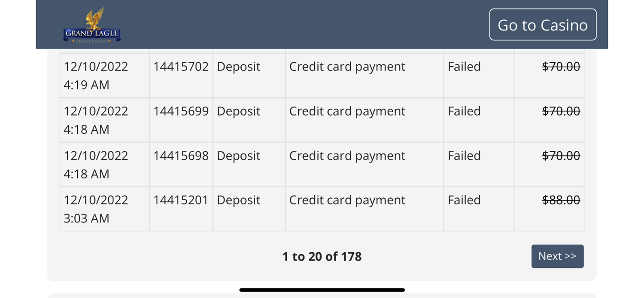This screenshot has width=644, height=298.
Task: Click the Grand Eagle casino logo
Action: click(92, 25)
